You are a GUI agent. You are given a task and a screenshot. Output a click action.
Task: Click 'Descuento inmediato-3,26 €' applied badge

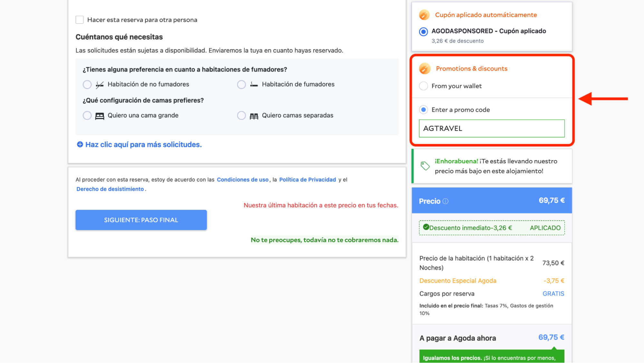(x=492, y=228)
